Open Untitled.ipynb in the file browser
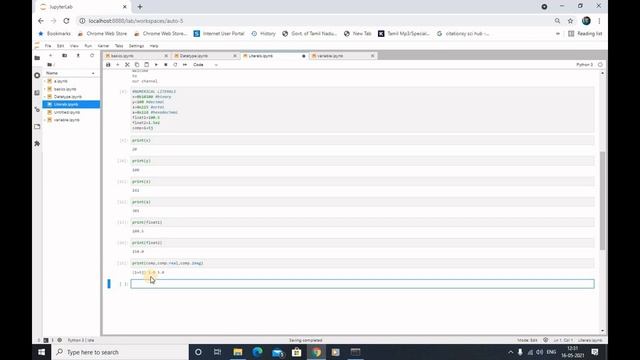The image size is (640, 360). point(71,112)
